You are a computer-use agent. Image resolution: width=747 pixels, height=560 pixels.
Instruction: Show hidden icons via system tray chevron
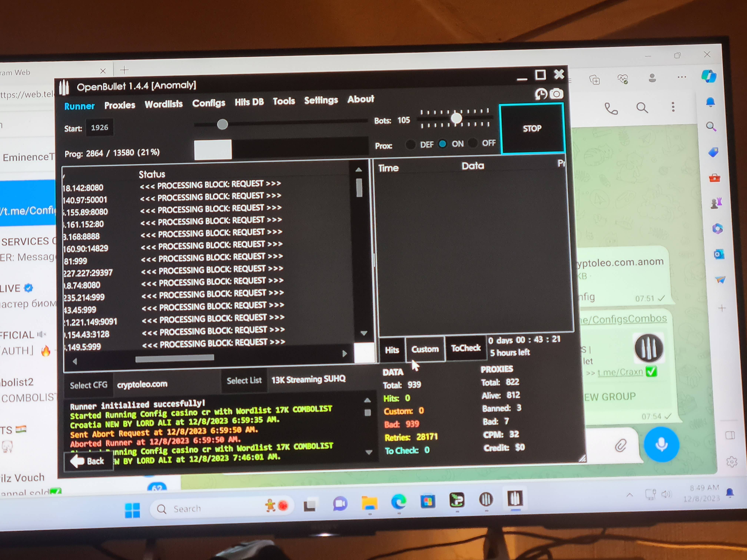630,495
